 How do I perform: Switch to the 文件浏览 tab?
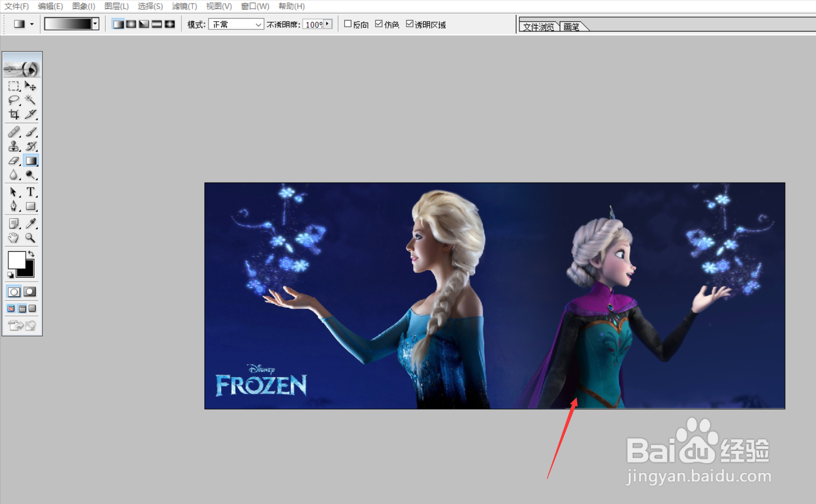point(538,27)
